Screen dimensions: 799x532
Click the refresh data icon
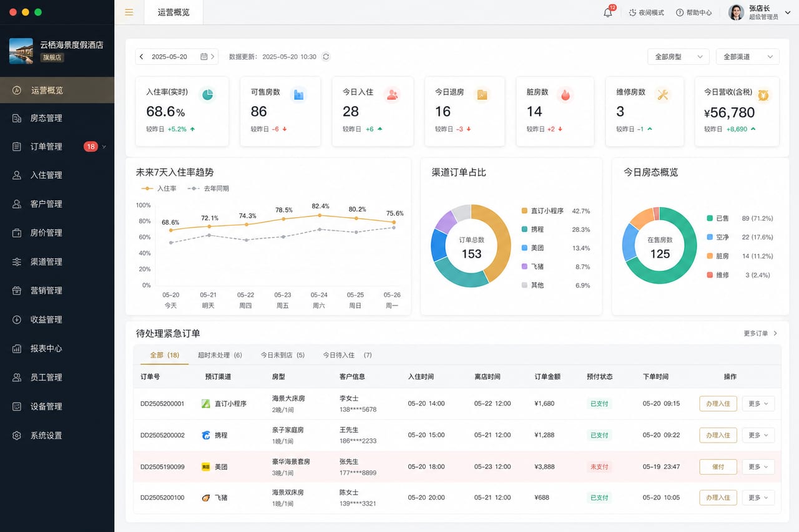click(x=326, y=57)
